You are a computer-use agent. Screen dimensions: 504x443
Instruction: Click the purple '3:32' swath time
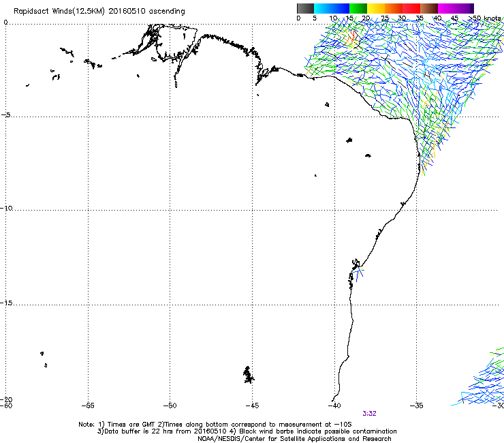coord(369,414)
